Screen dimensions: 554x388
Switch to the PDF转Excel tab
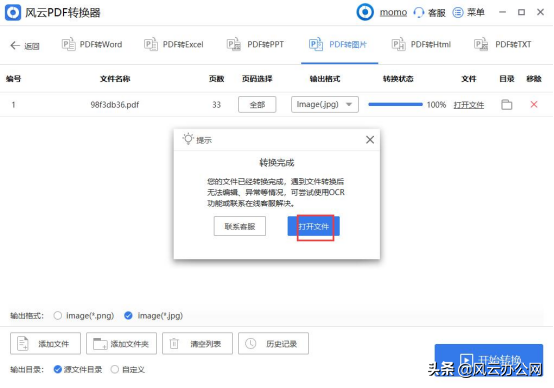(174, 45)
